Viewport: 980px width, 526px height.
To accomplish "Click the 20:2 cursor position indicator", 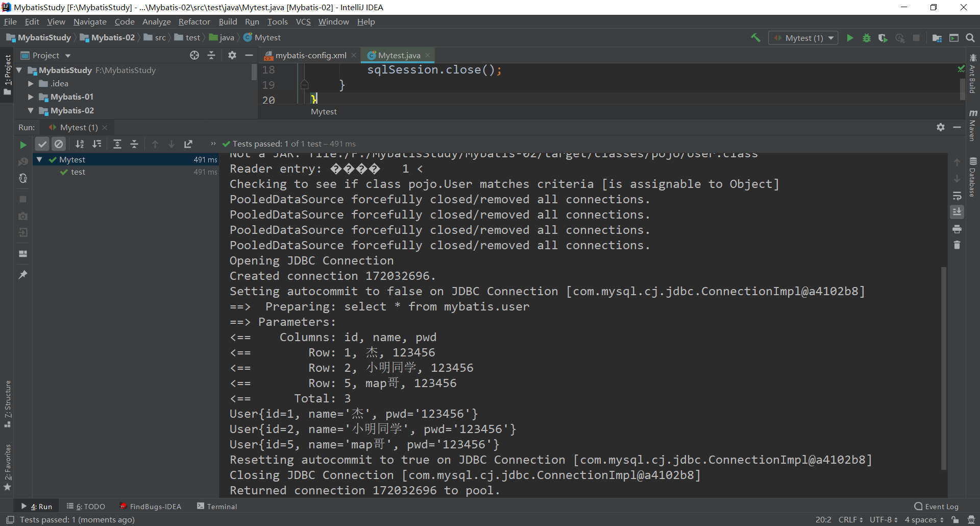I will tap(823, 520).
